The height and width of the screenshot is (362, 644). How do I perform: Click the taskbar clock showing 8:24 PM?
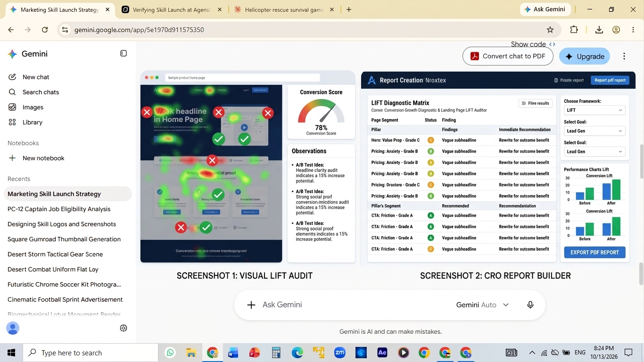603,353
